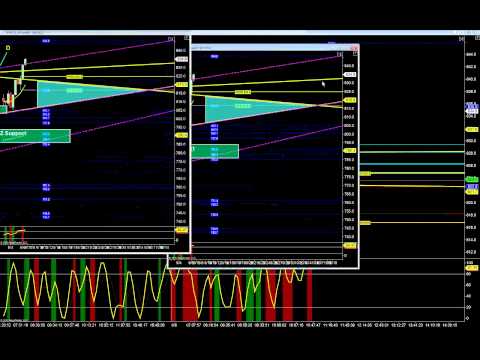Image resolution: width=480 pixels, height=360 pixels.
Task: Click the blue price tag on the far-right axis
Action: pyautogui.click(x=472, y=106)
